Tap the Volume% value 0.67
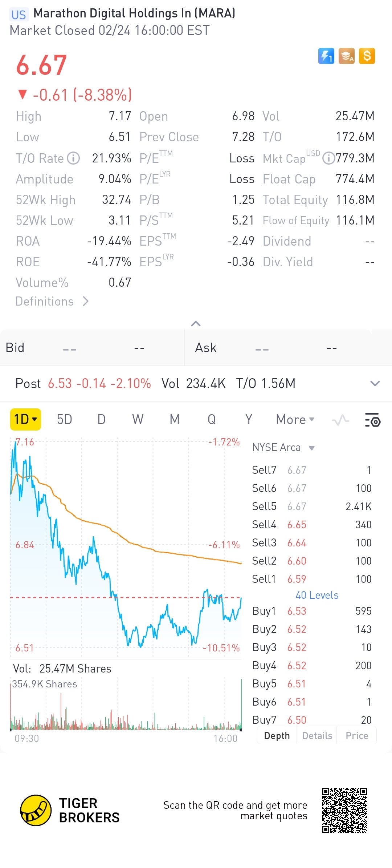 pos(120,283)
